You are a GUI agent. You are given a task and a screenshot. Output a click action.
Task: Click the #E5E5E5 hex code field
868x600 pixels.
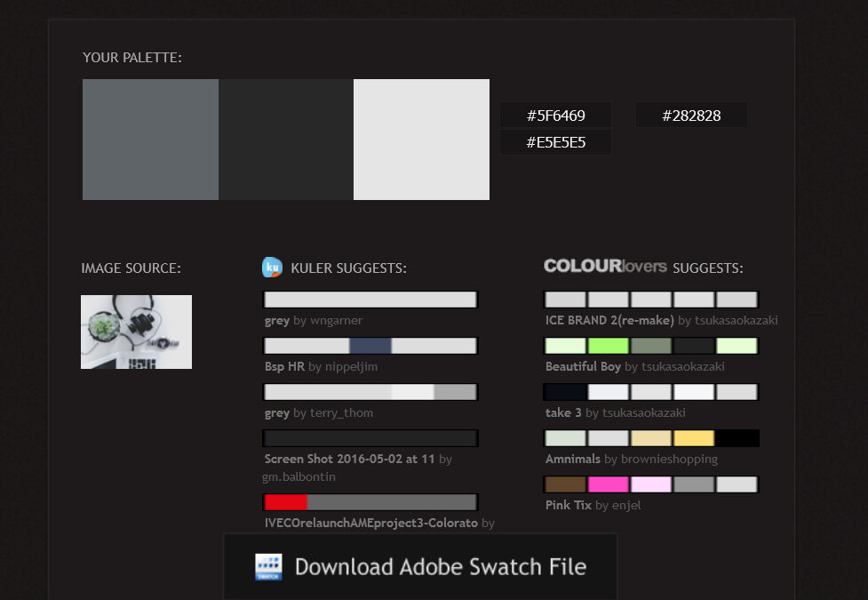click(x=555, y=142)
